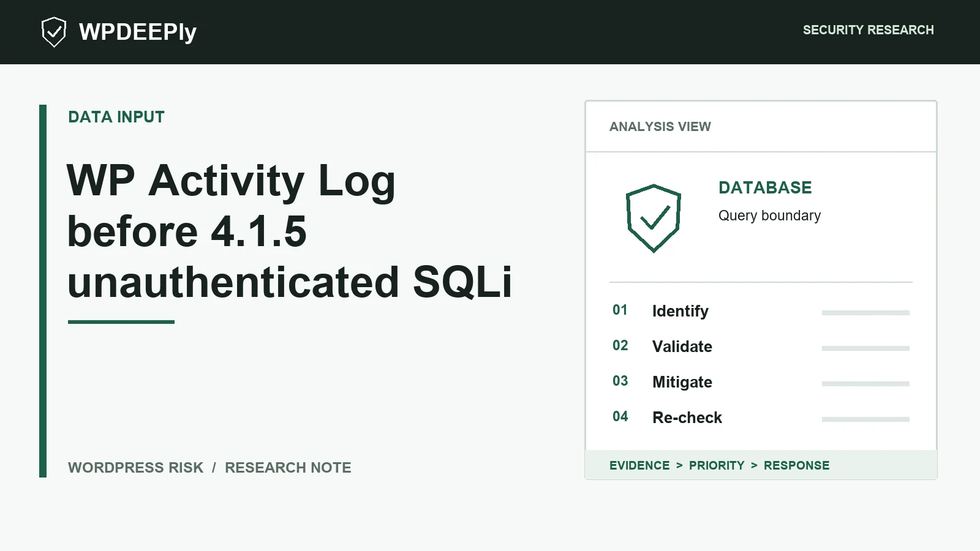Click EVIDENCE in the footer breadcrumb

coord(639,465)
